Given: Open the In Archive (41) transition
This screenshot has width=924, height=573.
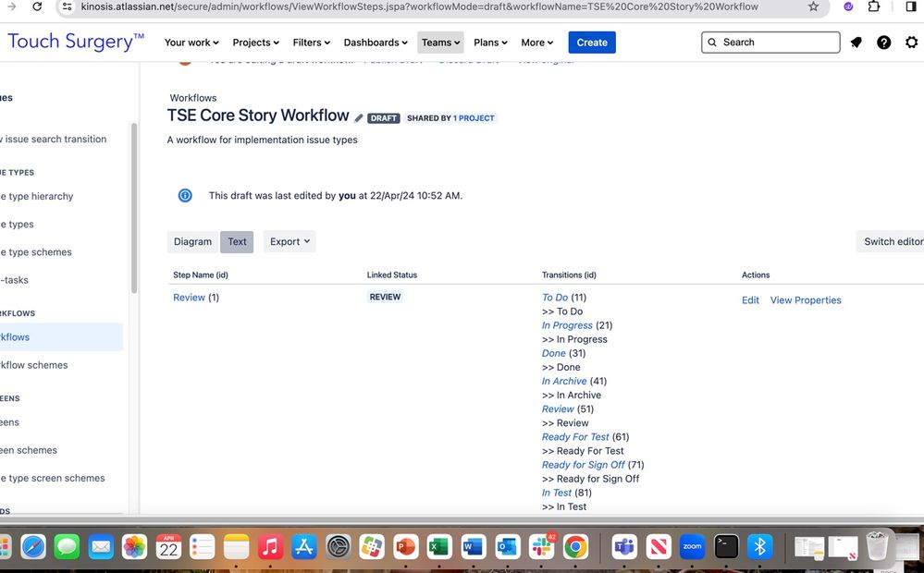Looking at the screenshot, I should click(564, 381).
